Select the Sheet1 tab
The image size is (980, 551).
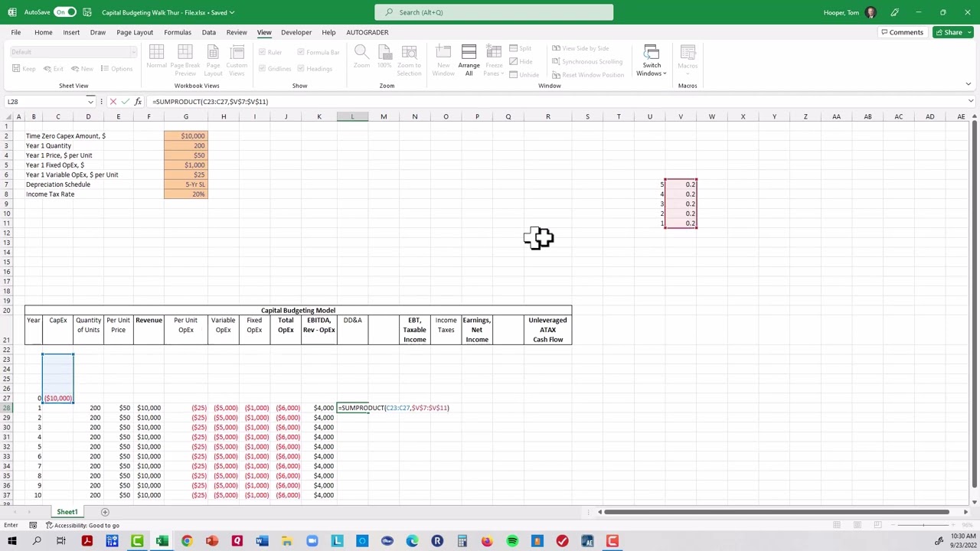67,512
